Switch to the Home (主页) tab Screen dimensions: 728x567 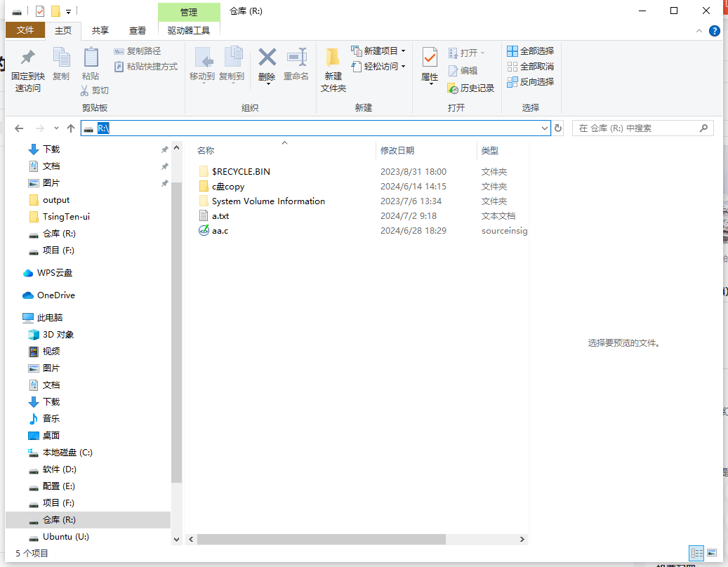(x=63, y=31)
